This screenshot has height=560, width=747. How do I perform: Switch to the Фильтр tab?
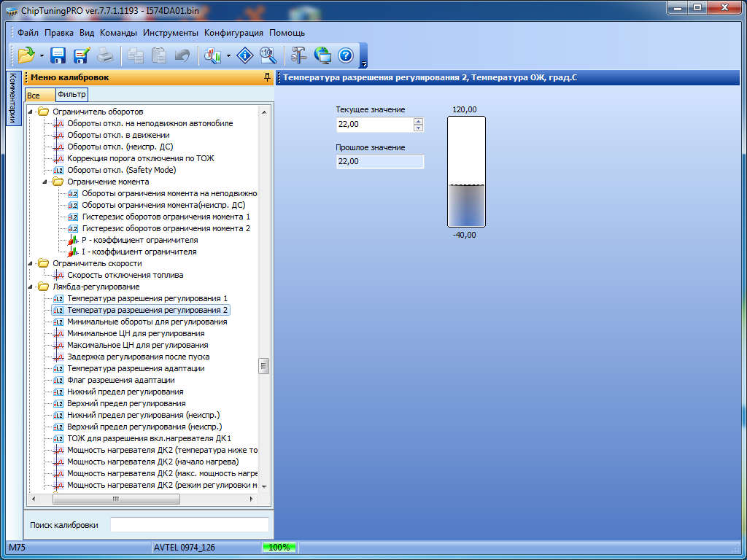[x=71, y=95]
